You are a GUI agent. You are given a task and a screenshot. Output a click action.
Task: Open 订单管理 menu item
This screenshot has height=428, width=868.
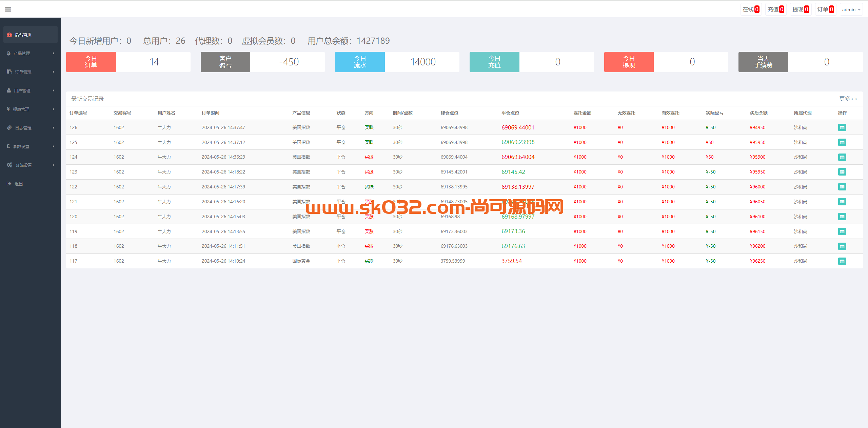pyautogui.click(x=31, y=72)
